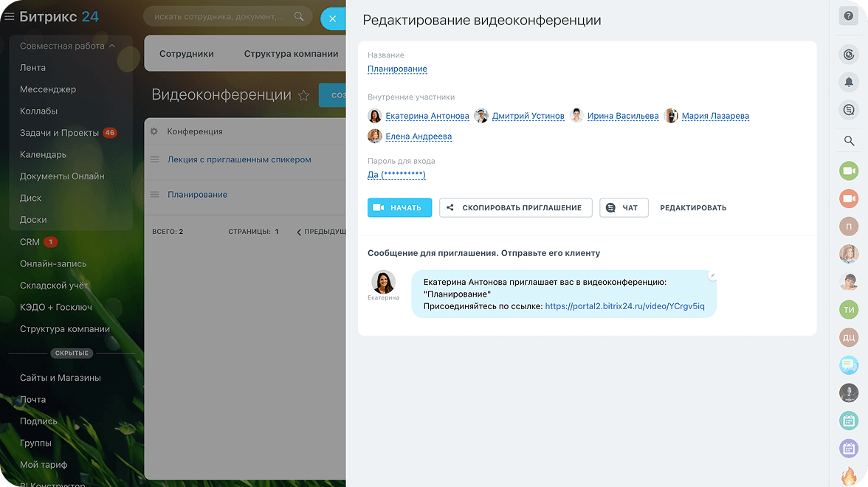The width and height of the screenshot is (868, 487).
Task: Open row menu for Лекция с приглашенным спикером
Action: point(154,159)
